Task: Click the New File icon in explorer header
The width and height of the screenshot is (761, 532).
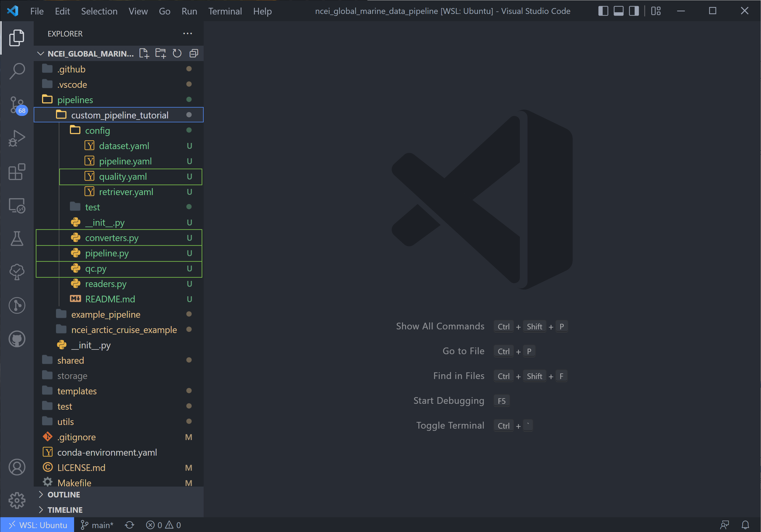Action: [x=144, y=53]
